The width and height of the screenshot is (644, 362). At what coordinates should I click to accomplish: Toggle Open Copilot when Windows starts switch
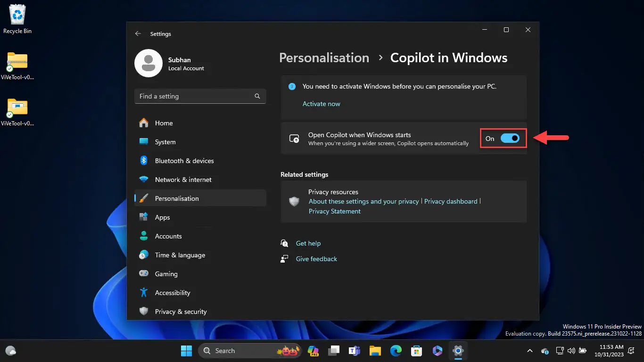510,139
